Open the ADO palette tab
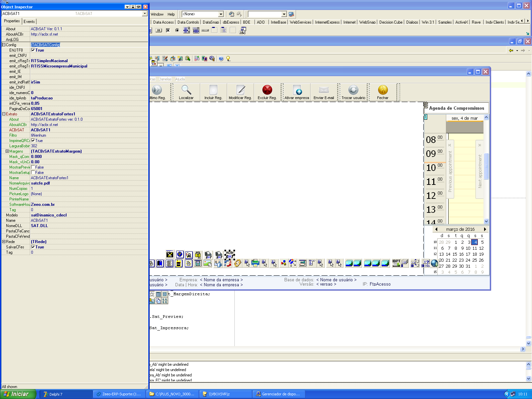The image size is (532, 399). pos(261,22)
